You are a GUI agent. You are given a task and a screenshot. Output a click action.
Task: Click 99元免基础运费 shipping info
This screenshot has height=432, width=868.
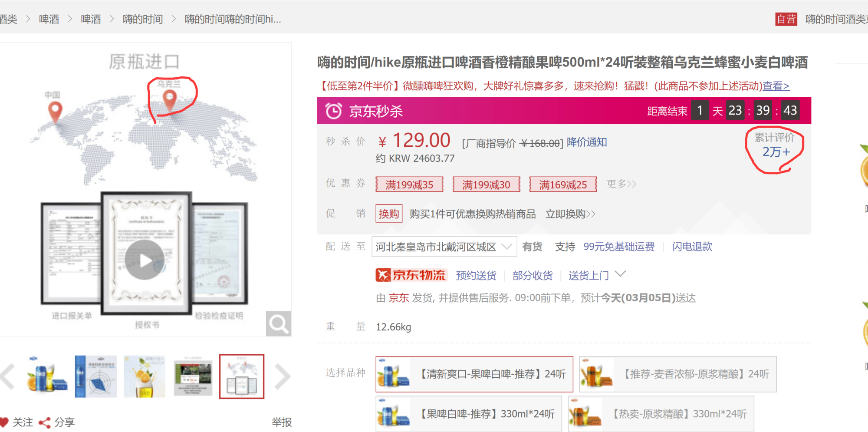(x=619, y=247)
